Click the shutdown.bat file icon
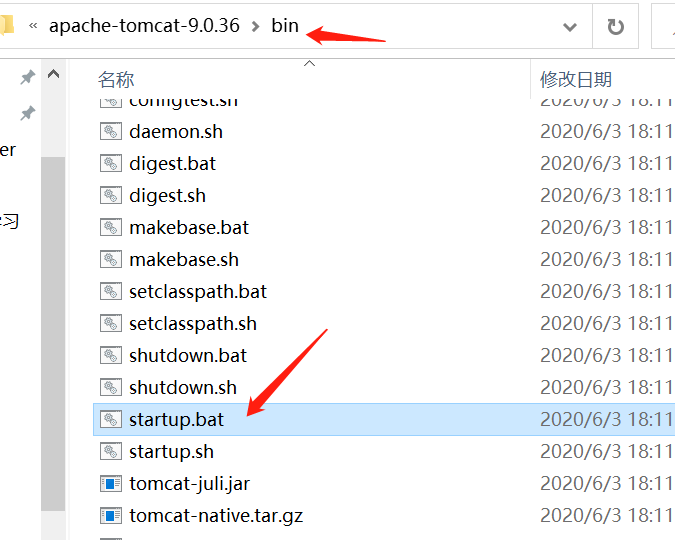675x540 pixels. click(111, 355)
